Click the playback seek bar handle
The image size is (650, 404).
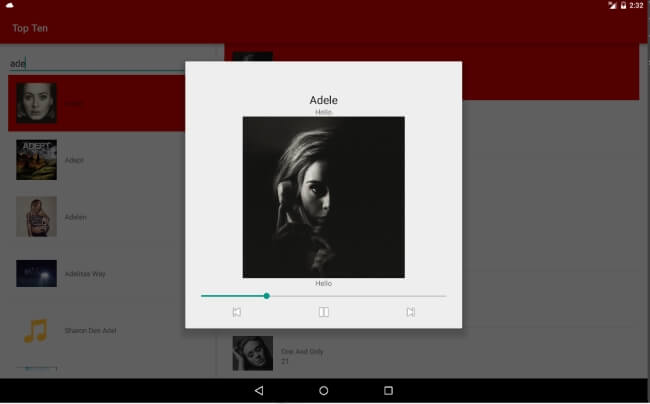pos(267,296)
